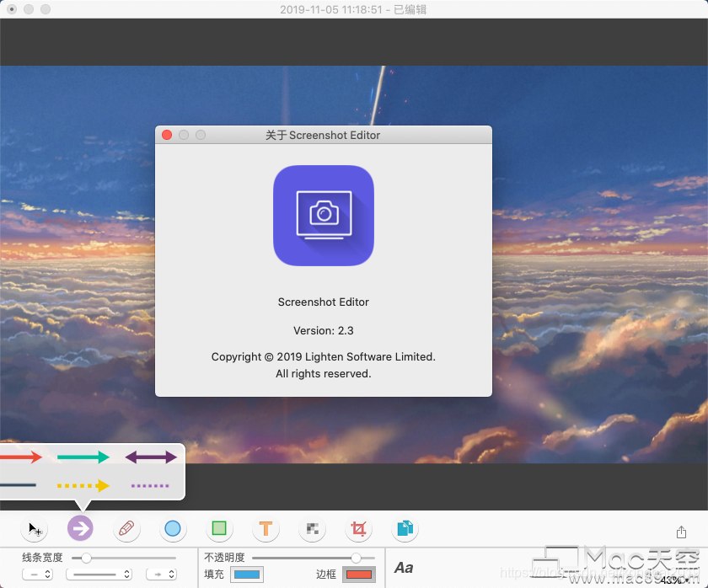The width and height of the screenshot is (708, 588).
Task: Select the purple arrow tool
Action: pos(80,528)
